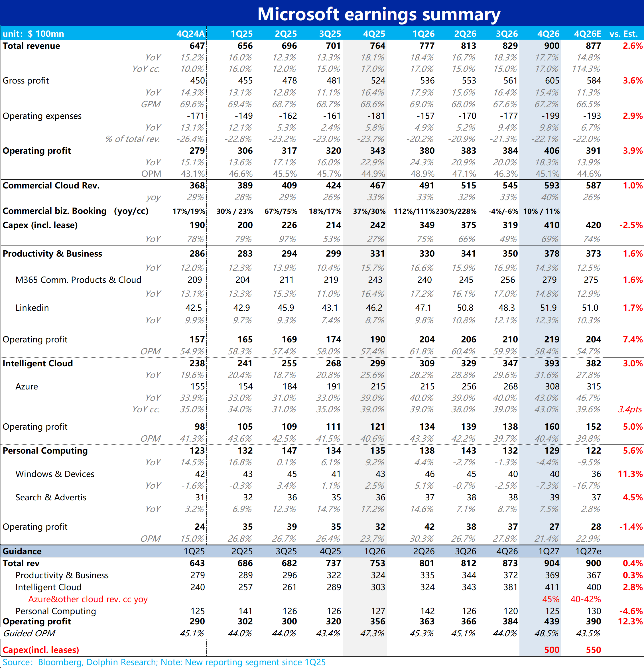Image resolution: width=644 pixels, height=668 pixels.
Task: Click the 'vs. Est.' column header
Action: [623, 34]
